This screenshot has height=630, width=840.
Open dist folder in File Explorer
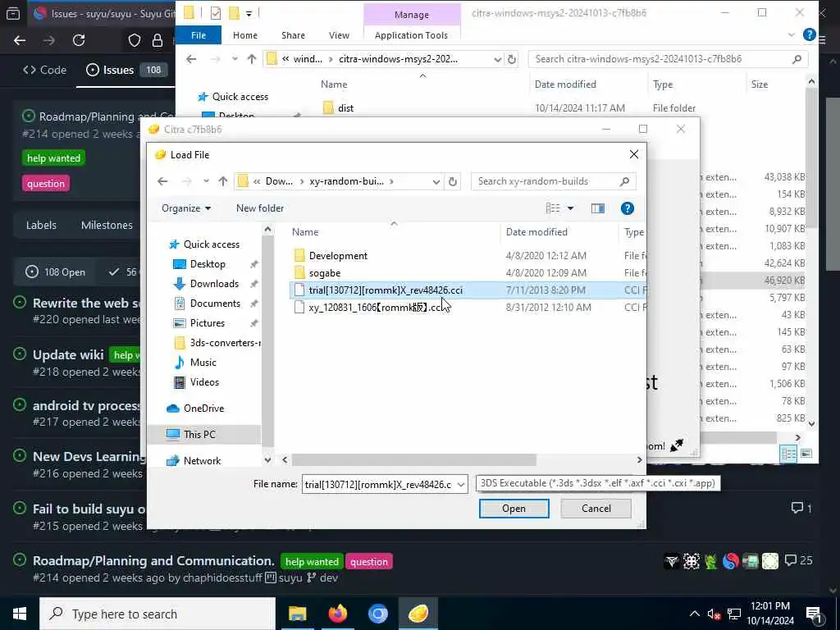click(x=345, y=108)
